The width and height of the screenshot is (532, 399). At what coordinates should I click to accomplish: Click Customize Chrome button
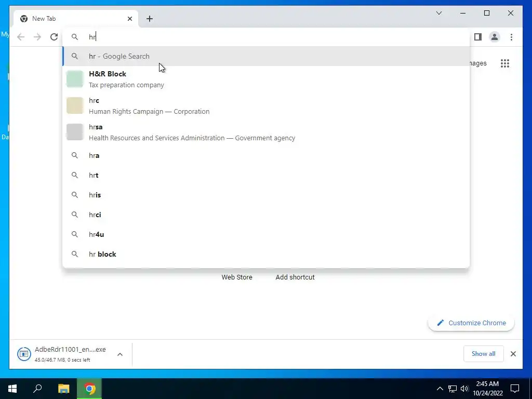(471, 323)
